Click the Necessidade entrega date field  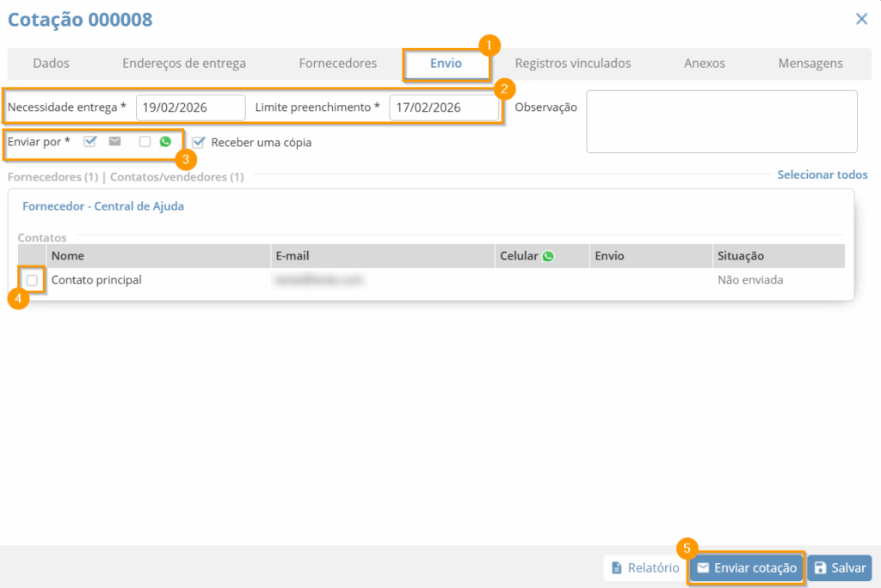pos(190,107)
